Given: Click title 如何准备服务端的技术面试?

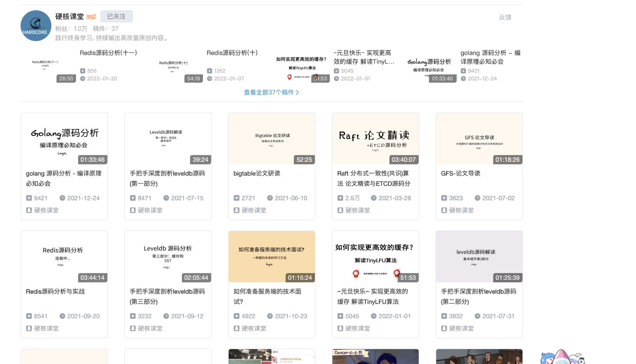Looking at the screenshot, I should point(267,296).
